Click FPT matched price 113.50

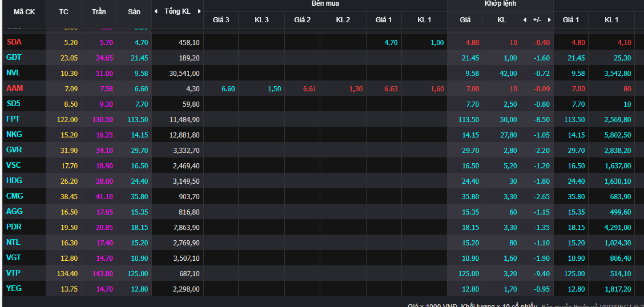click(x=469, y=119)
